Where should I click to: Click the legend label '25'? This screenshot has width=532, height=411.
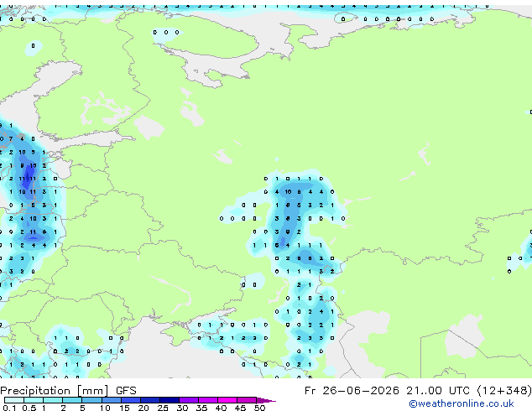coord(163,408)
